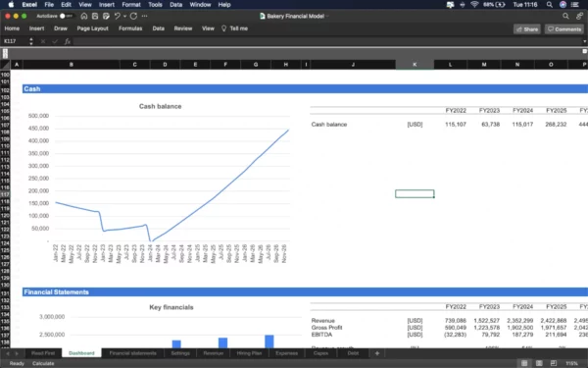
Task: Select the Revenue row label
Action: [x=322, y=321]
